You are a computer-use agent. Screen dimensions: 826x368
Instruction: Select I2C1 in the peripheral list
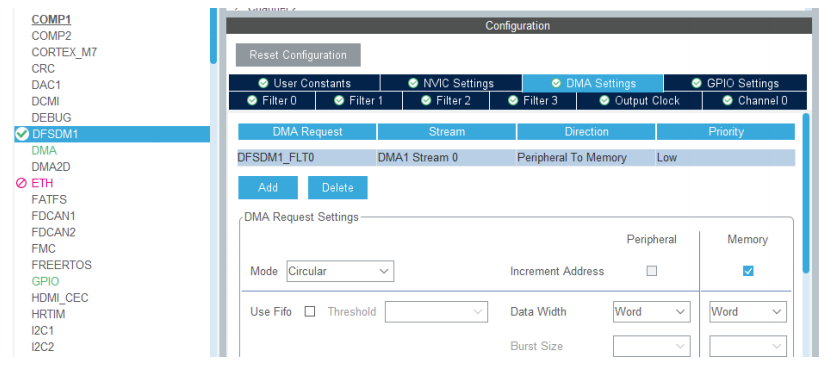click(42, 331)
